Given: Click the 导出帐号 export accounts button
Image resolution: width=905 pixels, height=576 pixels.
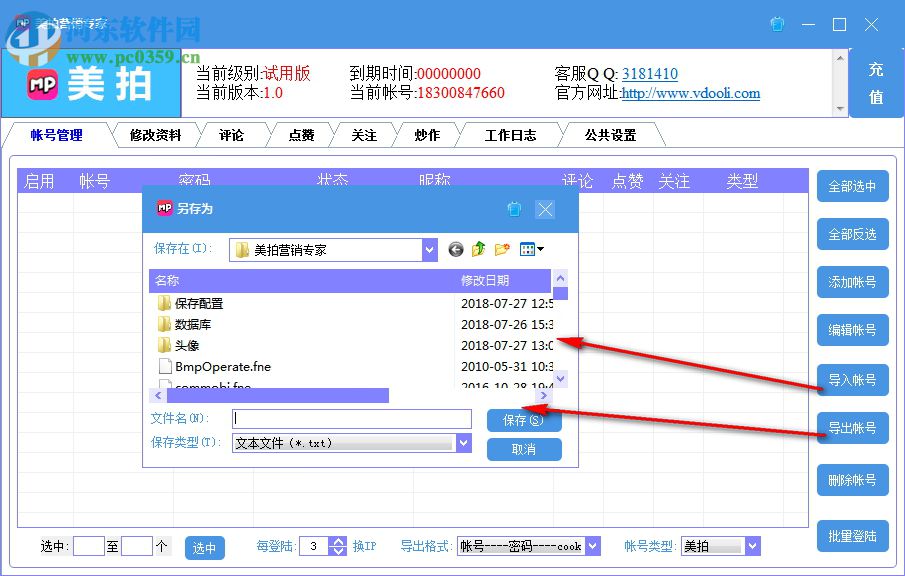Looking at the screenshot, I should [x=852, y=428].
